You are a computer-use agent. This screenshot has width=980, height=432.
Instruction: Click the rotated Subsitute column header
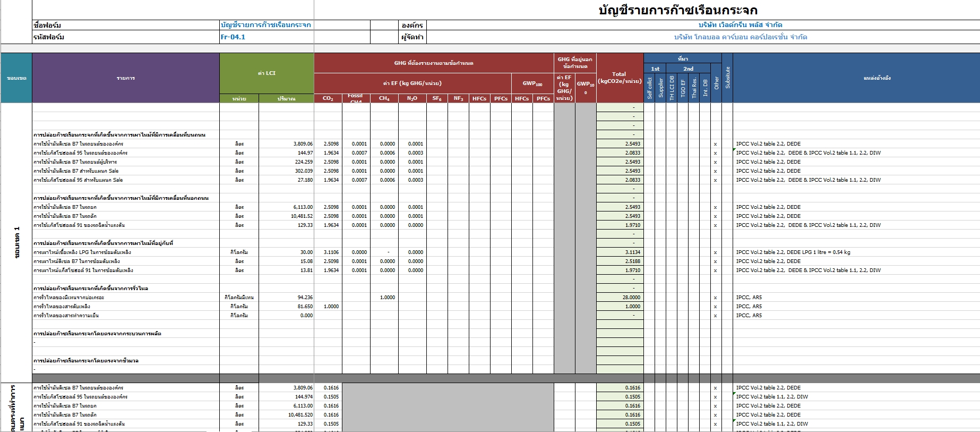(727, 78)
